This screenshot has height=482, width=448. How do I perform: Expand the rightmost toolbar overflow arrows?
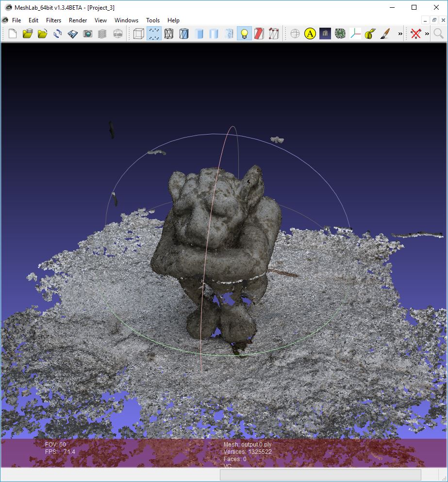426,33
